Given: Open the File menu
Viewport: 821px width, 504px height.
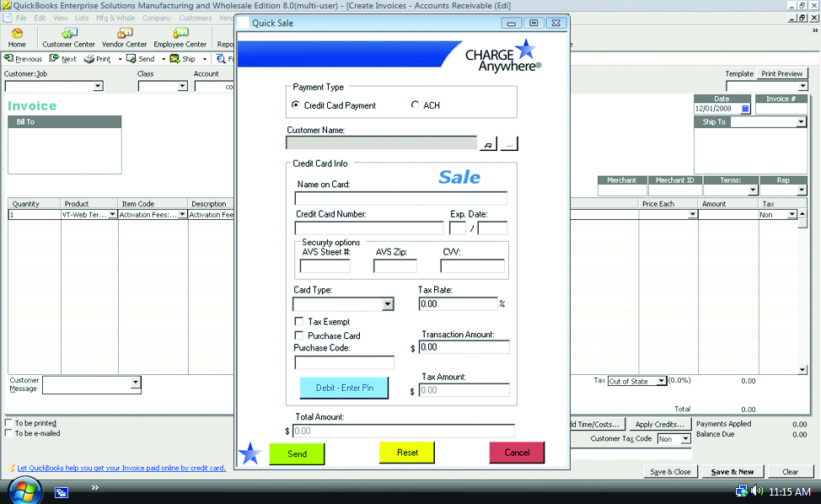Looking at the screenshot, I should (20, 18).
